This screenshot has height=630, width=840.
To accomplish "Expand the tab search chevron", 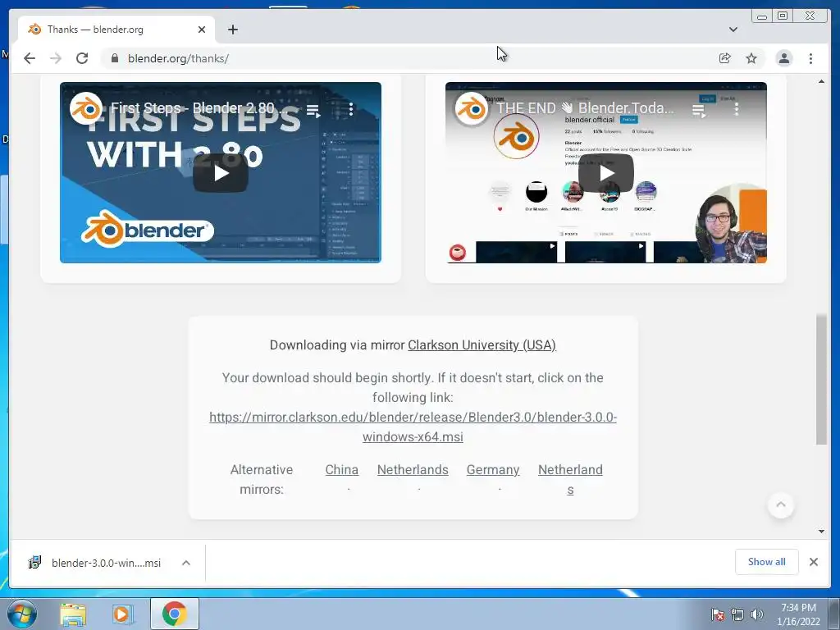I will click(x=733, y=30).
